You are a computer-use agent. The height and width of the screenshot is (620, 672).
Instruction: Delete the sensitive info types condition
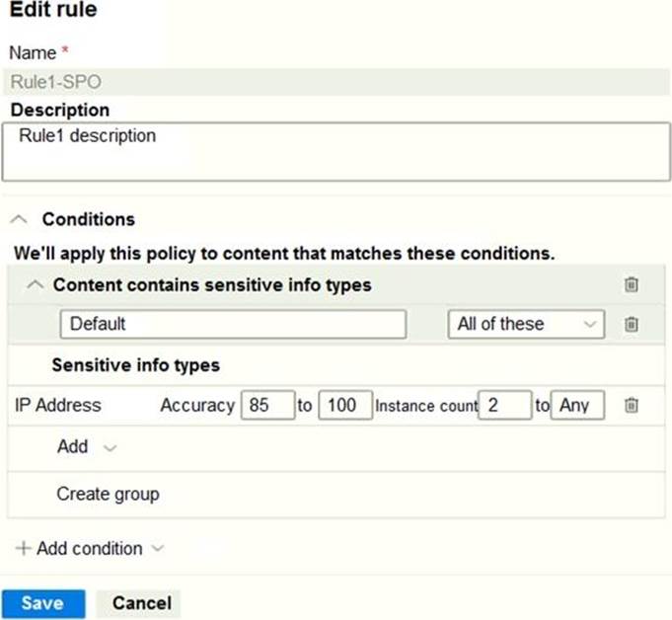tap(632, 285)
